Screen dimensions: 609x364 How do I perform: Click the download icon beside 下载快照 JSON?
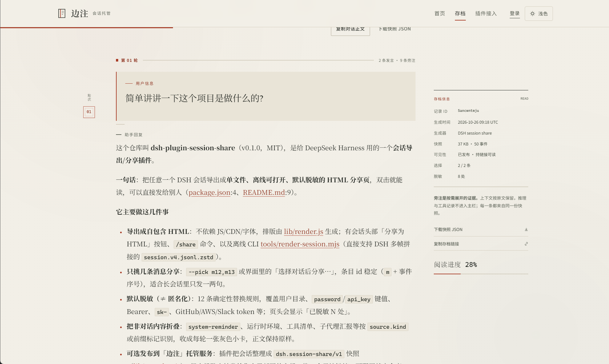click(526, 229)
